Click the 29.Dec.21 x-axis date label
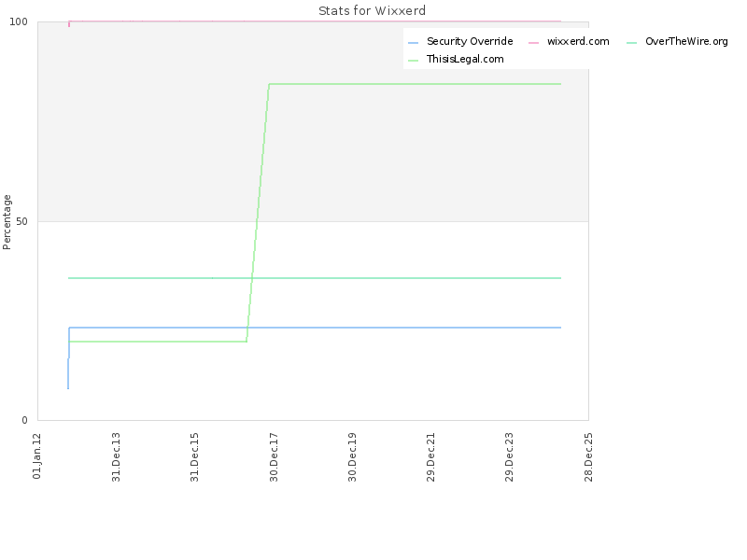 [430, 455]
